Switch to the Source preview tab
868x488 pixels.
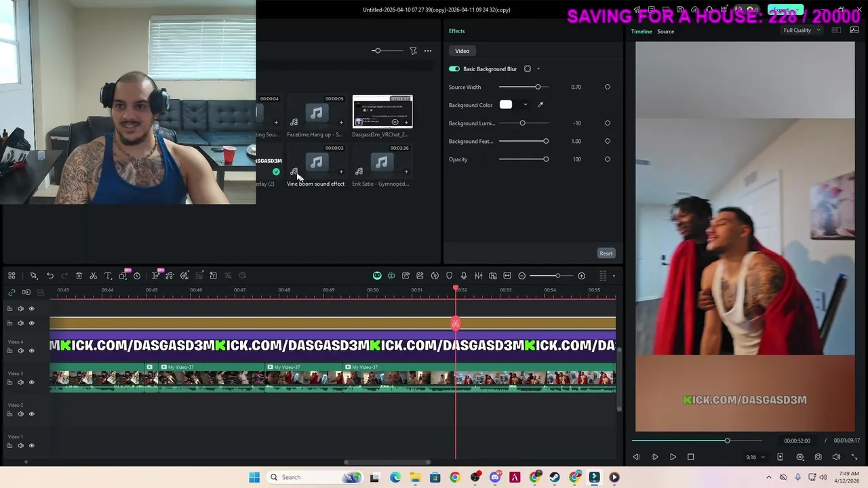(x=665, y=31)
